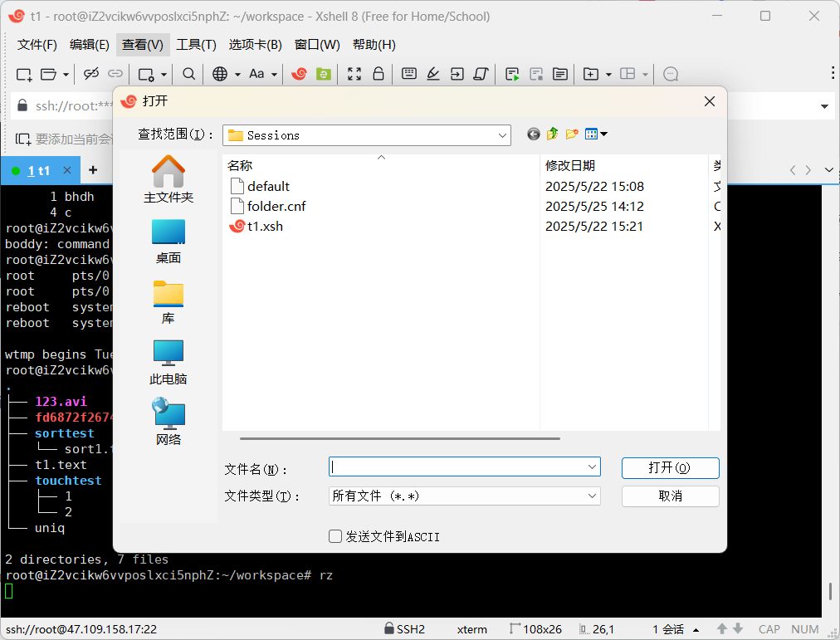Viewport: 840px width, 640px height.
Task: Click the globe Encoding icon in toolbar
Action: click(x=220, y=74)
